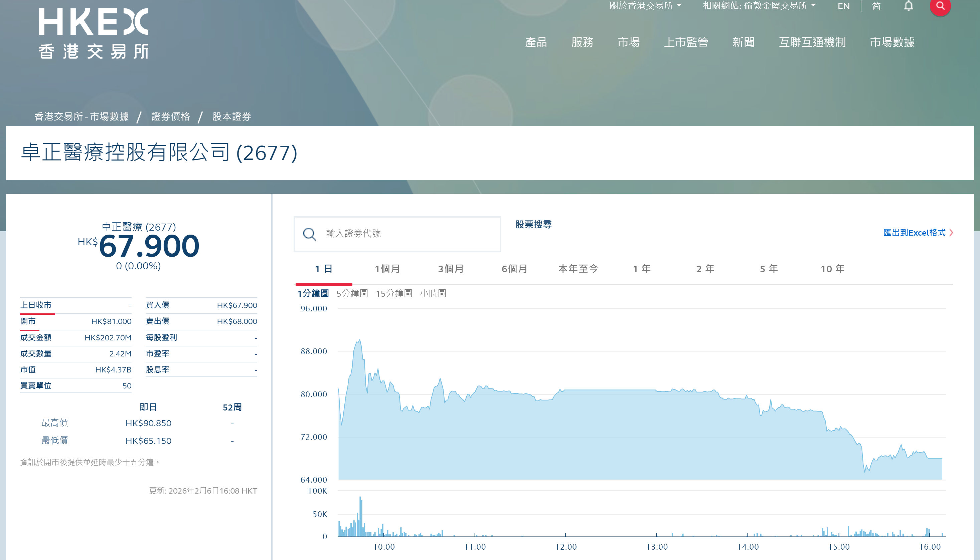Open the 產品 menu
Image resolution: width=980 pixels, height=560 pixels.
(536, 42)
